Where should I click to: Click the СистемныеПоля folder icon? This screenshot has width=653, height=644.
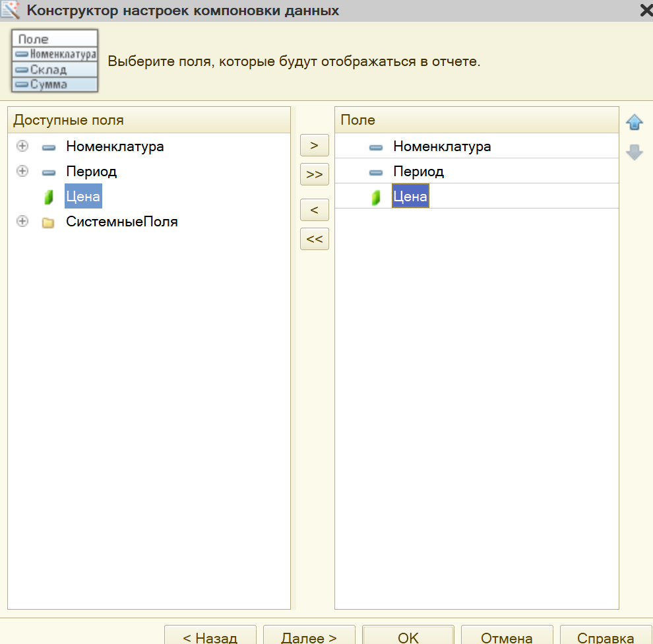48,222
